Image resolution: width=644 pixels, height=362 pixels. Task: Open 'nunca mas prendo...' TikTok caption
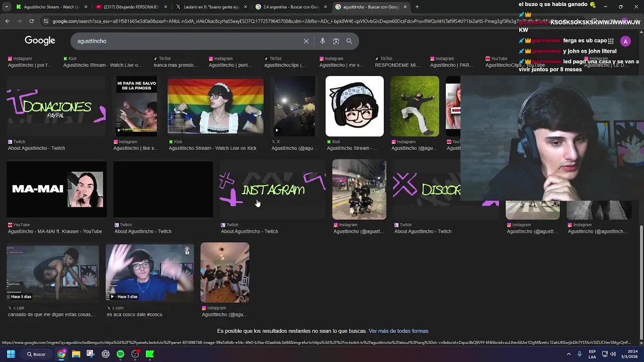click(x=176, y=65)
